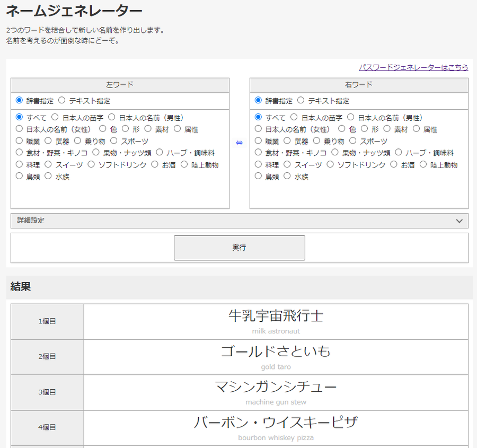Pick 属性 in the 右ワード panel
The width and height of the screenshot is (477, 448).
pyautogui.click(x=417, y=128)
